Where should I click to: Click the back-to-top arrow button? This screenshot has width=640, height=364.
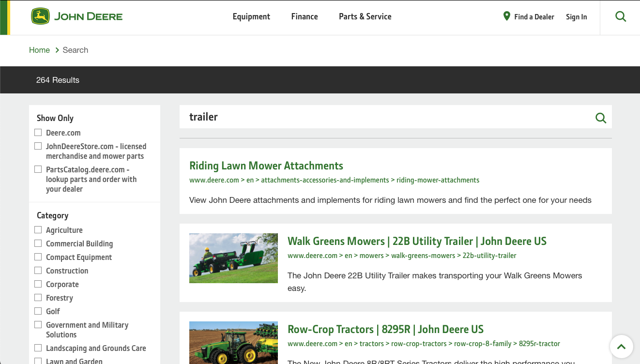(x=622, y=347)
